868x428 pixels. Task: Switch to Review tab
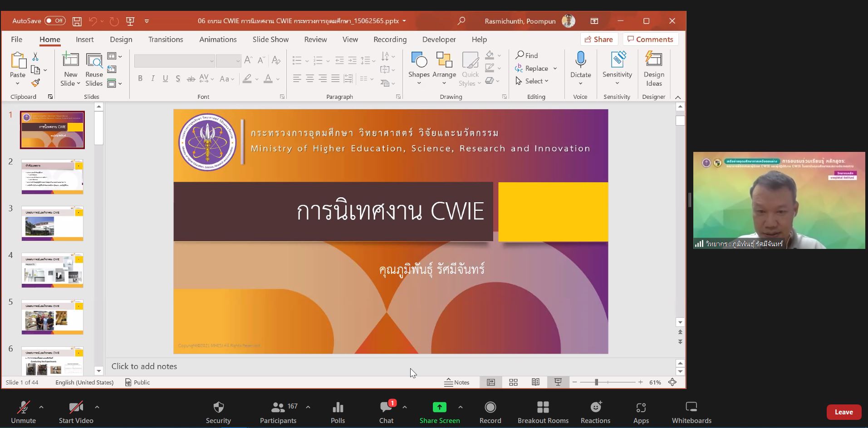click(315, 39)
